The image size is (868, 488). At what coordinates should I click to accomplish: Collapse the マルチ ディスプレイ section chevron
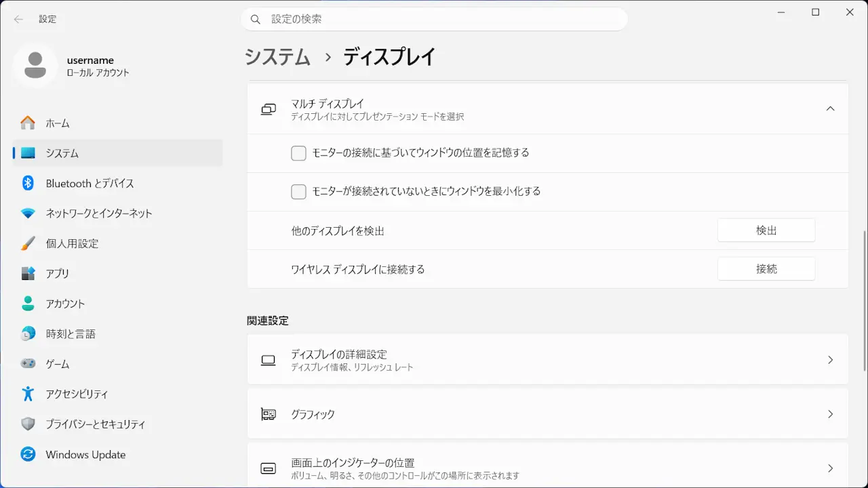coord(830,109)
